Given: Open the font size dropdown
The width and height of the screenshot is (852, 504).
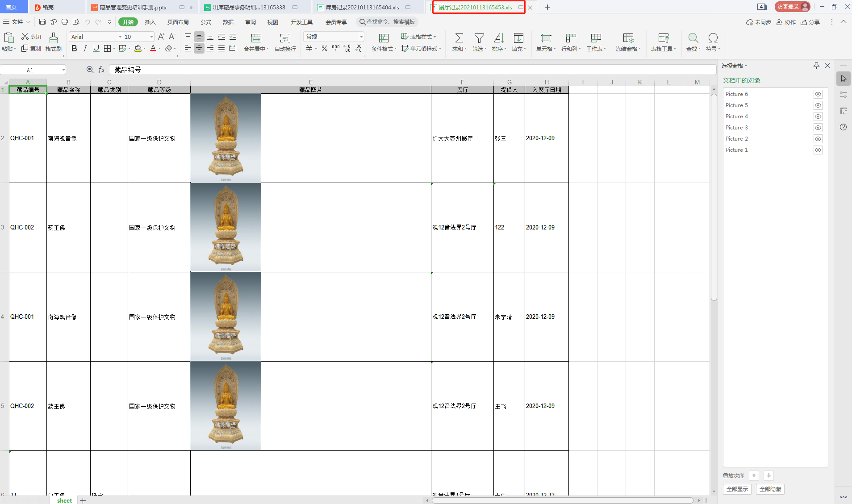Looking at the screenshot, I should pyautogui.click(x=152, y=37).
